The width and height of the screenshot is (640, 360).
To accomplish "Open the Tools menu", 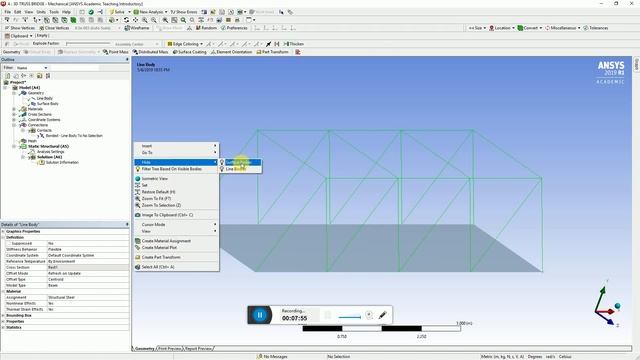I will click(x=54, y=12).
